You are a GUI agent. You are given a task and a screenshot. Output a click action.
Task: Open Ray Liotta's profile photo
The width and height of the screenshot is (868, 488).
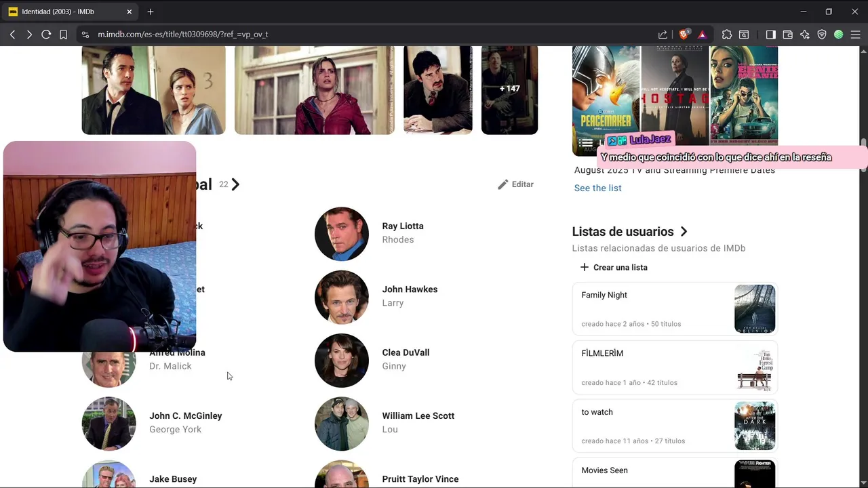342,234
